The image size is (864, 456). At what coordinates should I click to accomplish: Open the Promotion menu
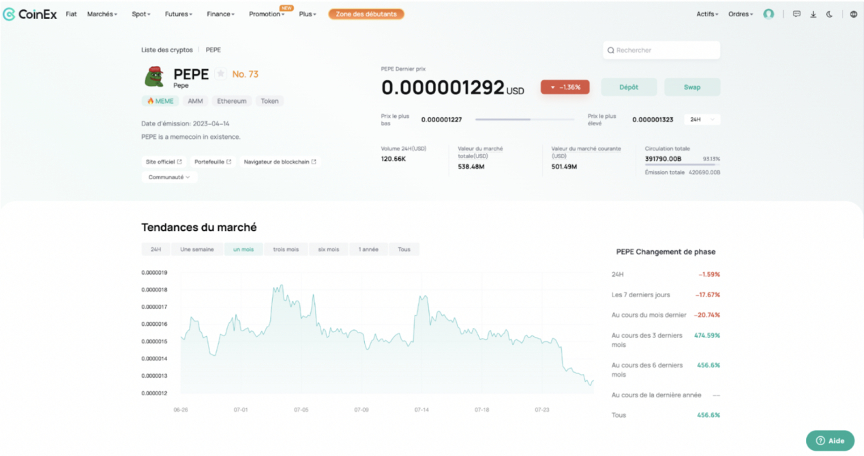click(x=267, y=14)
